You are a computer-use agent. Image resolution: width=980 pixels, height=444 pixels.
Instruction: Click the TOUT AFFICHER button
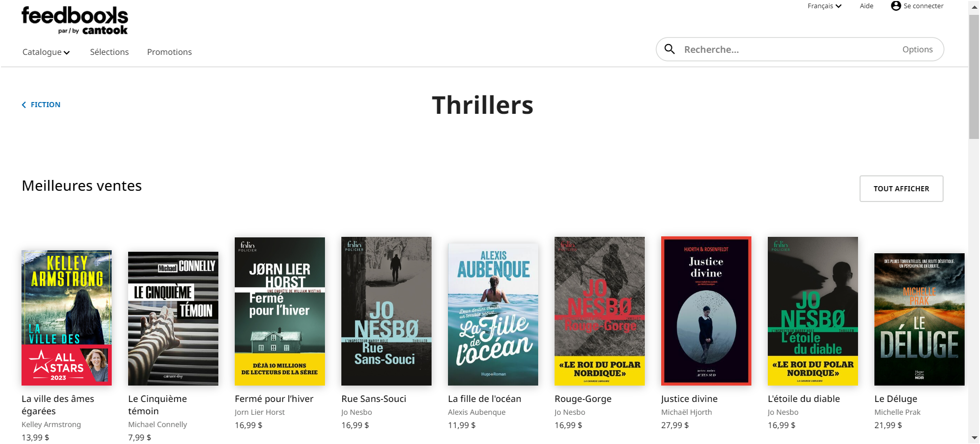[901, 189]
